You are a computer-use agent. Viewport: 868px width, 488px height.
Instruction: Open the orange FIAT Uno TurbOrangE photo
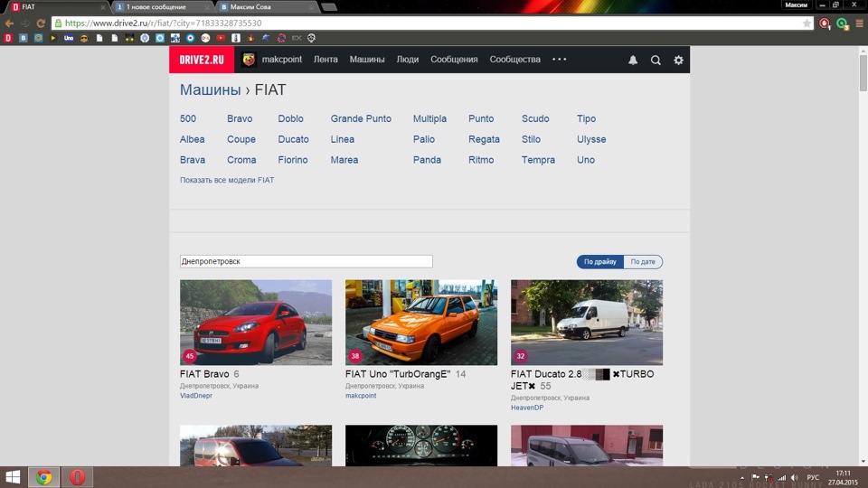421,322
